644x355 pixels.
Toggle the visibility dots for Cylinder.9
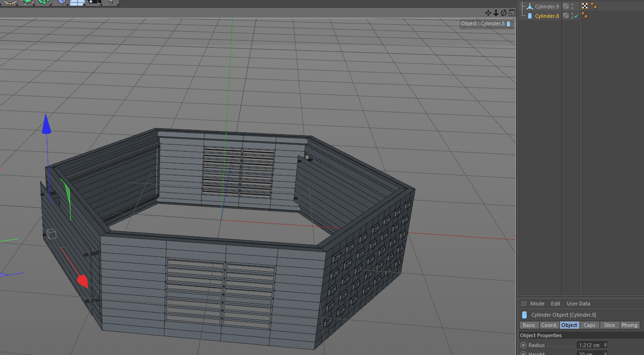click(572, 7)
